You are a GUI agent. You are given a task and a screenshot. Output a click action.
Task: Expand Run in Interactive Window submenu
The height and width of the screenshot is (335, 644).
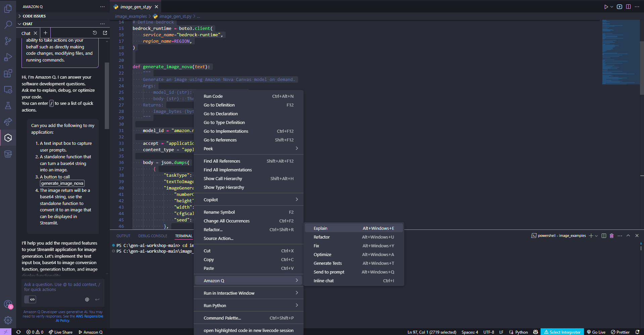coord(248,293)
